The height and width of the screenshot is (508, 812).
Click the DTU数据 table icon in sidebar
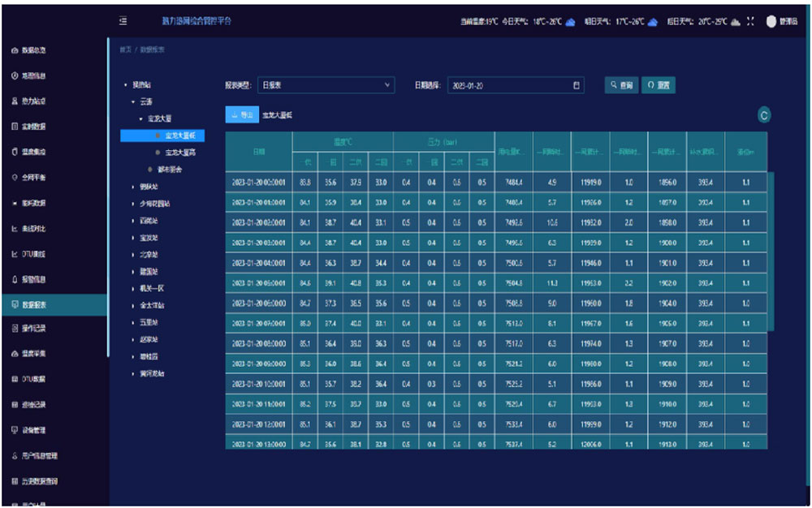(15, 379)
